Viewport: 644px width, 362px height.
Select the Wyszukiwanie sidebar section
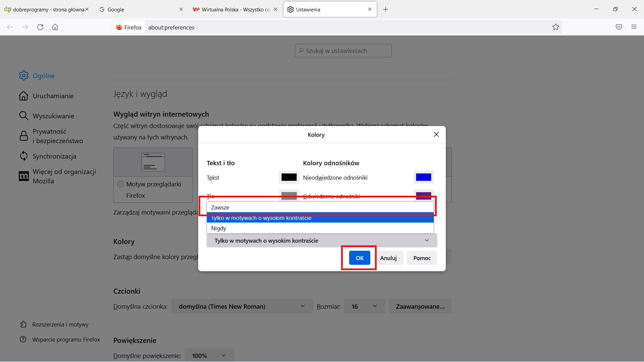(53, 116)
